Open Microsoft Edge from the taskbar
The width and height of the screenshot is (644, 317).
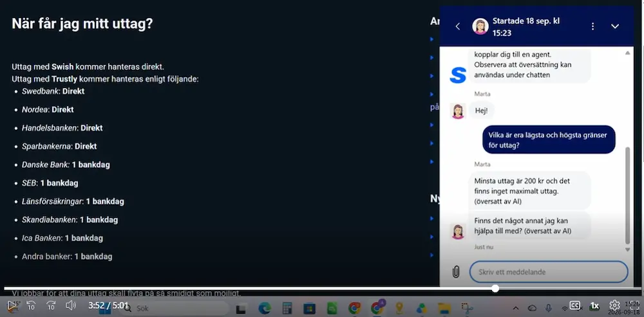coord(265,309)
